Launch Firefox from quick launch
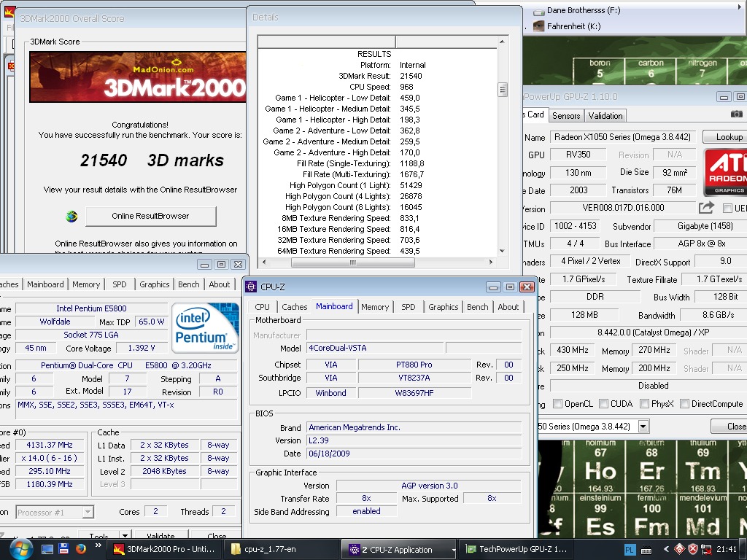The image size is (747, 560). (x=80, y=548)
